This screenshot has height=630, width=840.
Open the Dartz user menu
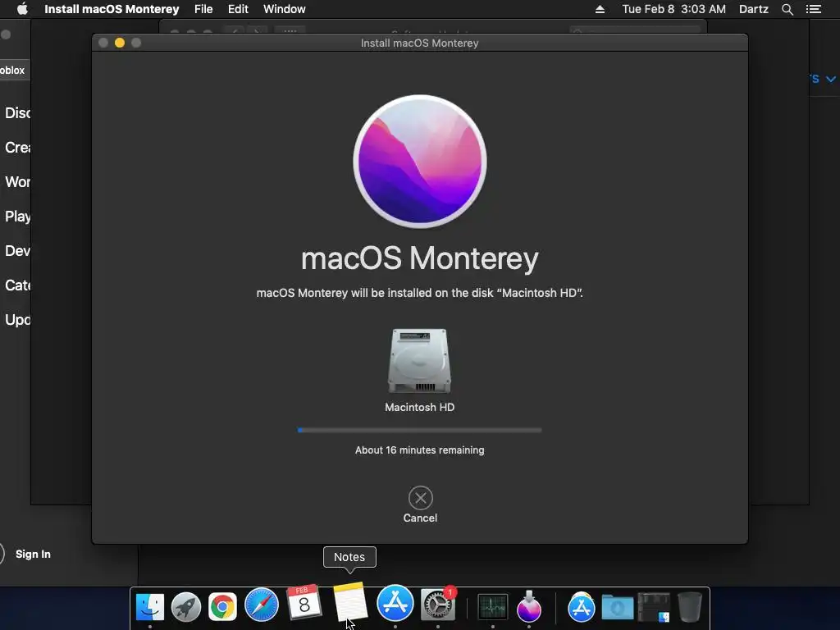click(x=754, y=9)
